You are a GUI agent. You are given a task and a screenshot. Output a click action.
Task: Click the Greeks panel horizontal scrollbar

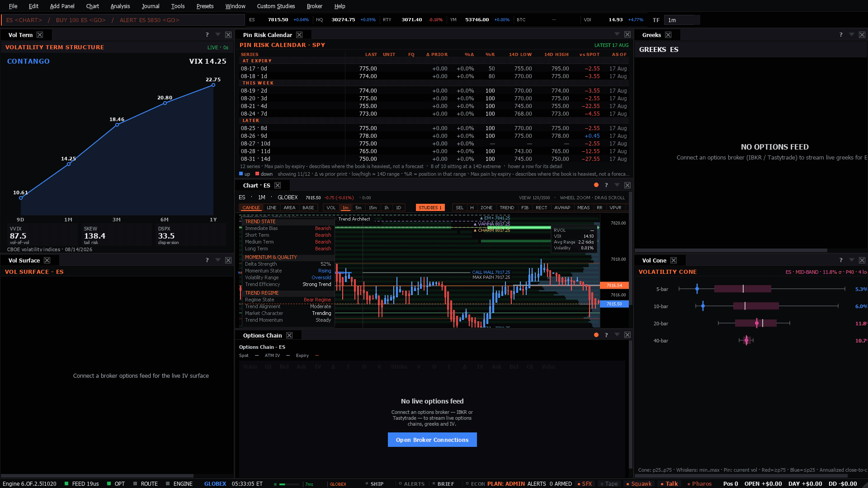pyautogui.click(x=731, y=250)
